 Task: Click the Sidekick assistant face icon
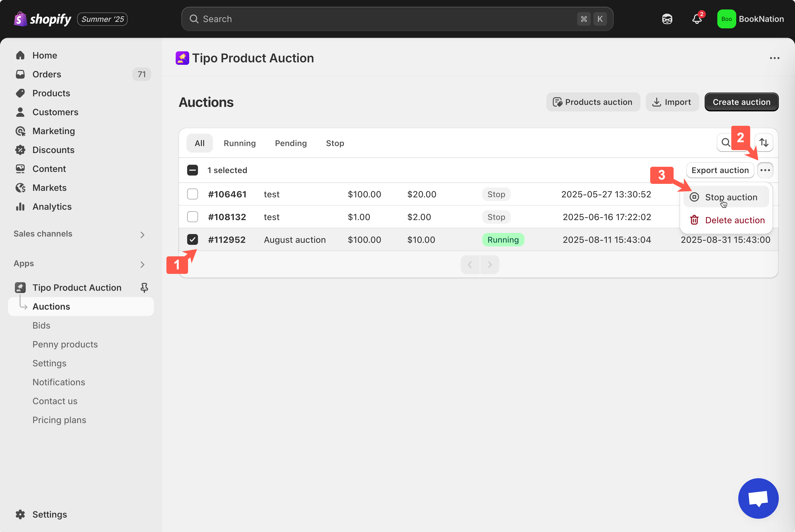click(667, 19)
